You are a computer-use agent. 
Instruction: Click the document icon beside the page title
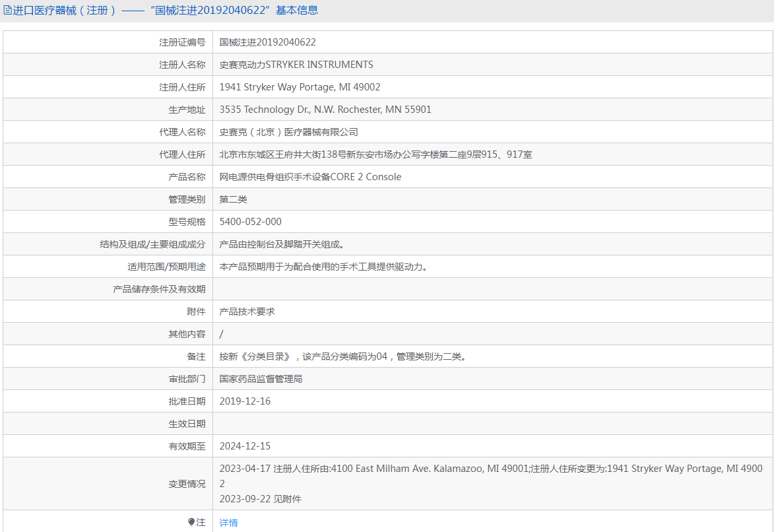(7, 10)
